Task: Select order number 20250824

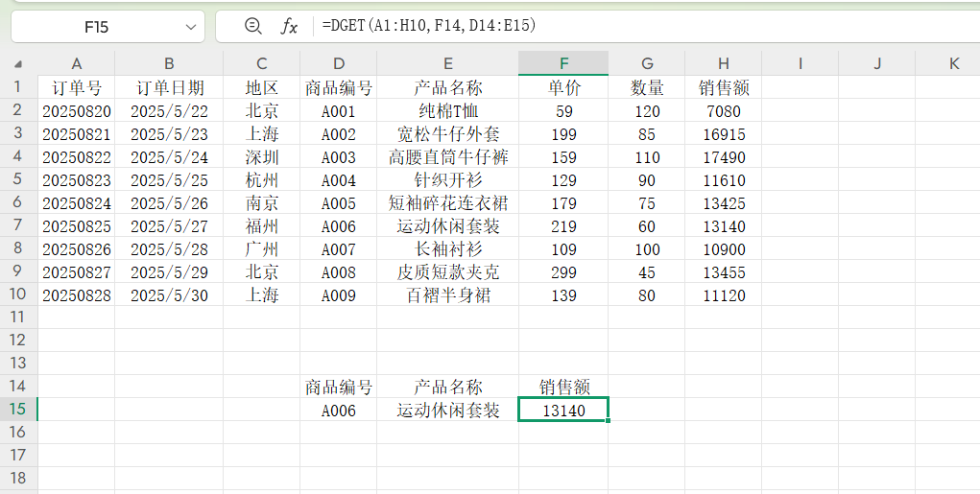Action: tap(76, 203)
